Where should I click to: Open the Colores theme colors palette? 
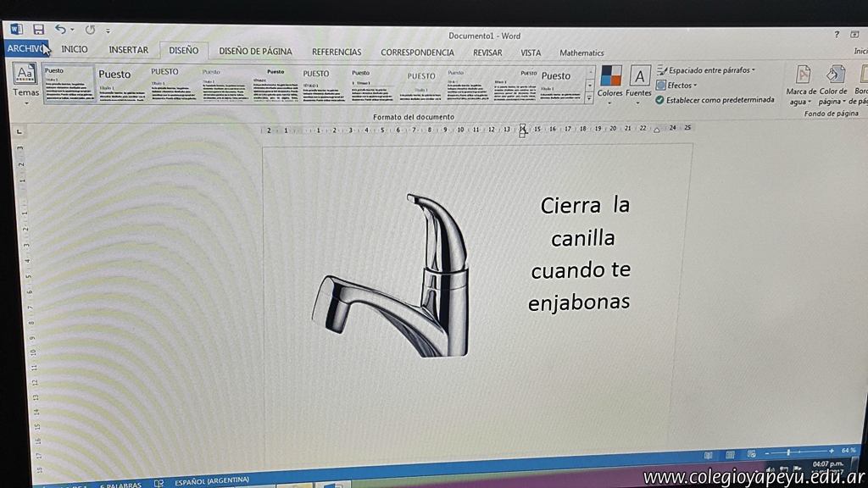[x=610, y=82]
